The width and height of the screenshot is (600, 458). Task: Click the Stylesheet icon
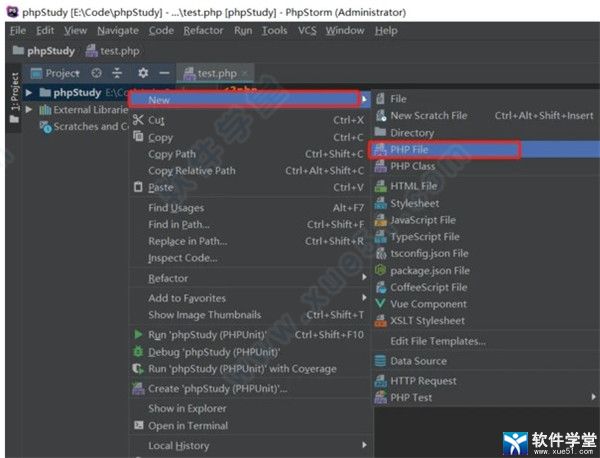pos(380,203)
